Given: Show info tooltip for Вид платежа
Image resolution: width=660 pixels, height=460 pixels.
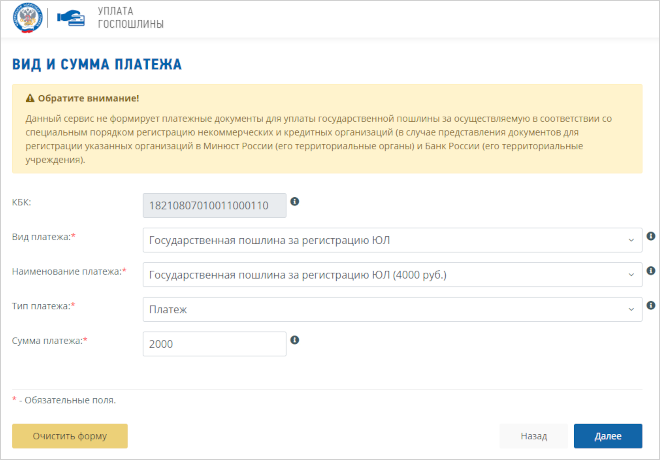Looking at the screenshot, I should pyautogui.click(x=650, y=237).
